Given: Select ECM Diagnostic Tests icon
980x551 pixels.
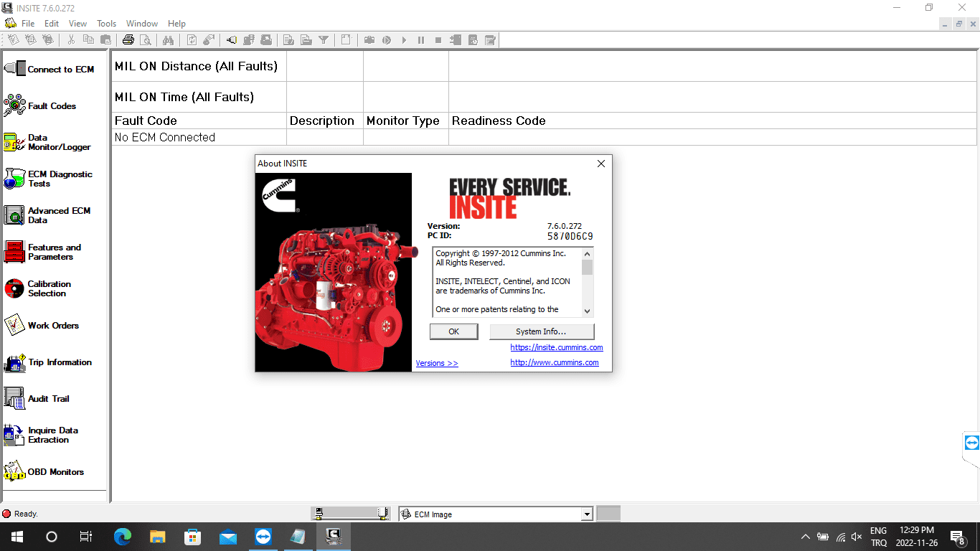Looking at the screenshot, I should coord(15,179).
